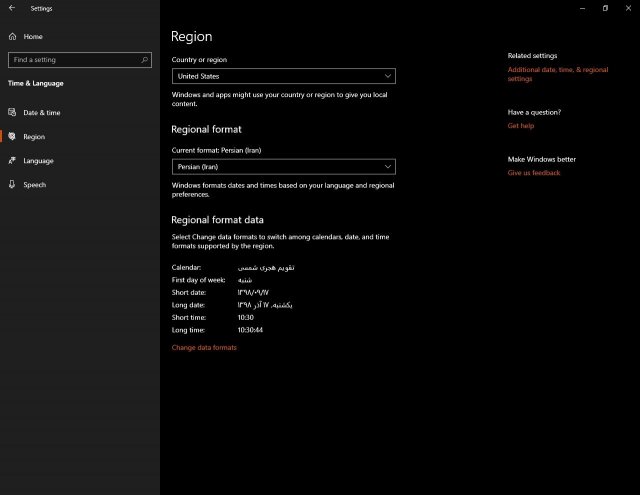Click the Regional format data heading

click(218, 220)
